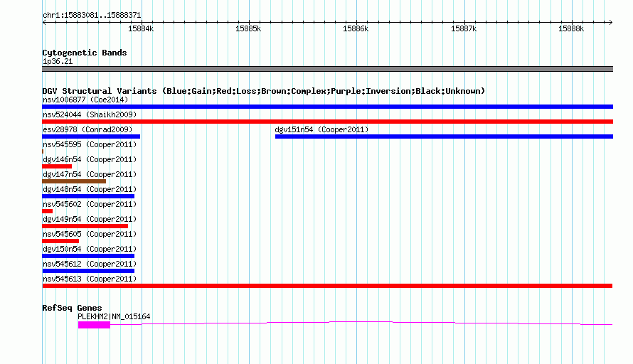
Task: Click the nsv545612 (Cooper2011) label text
Action: pos(90,264)
